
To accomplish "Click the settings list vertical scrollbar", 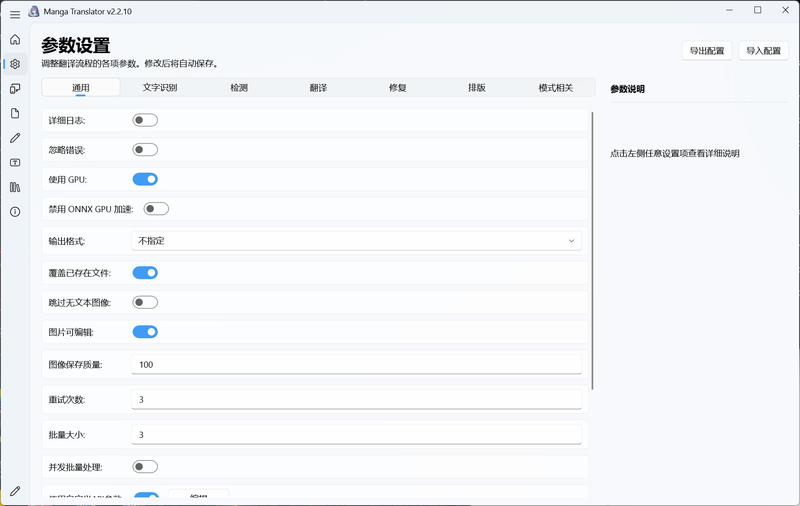I will 592,250.
